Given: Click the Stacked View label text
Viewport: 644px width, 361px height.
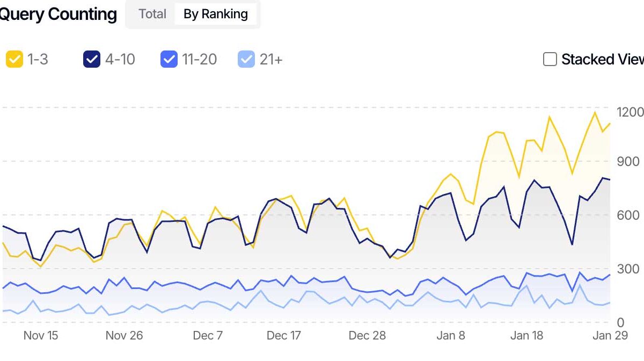Looking at the screenshot, I should pyautogui.click(x=602, y=59).
